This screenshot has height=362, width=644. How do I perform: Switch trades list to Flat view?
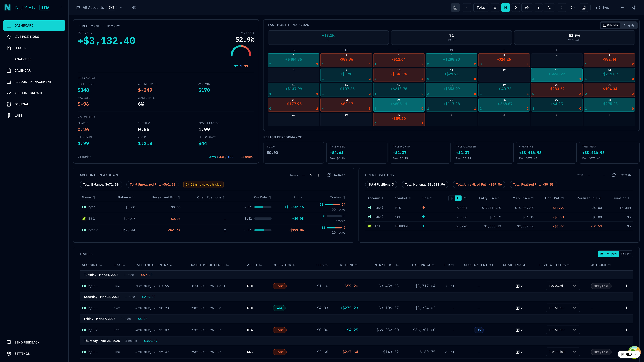pos(626,254)
